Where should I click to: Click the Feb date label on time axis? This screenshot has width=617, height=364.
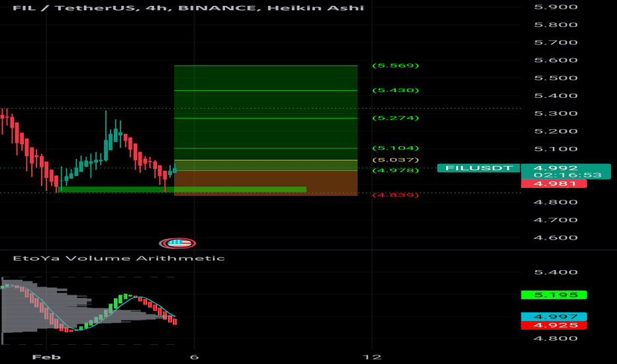[x=46, y=357]
